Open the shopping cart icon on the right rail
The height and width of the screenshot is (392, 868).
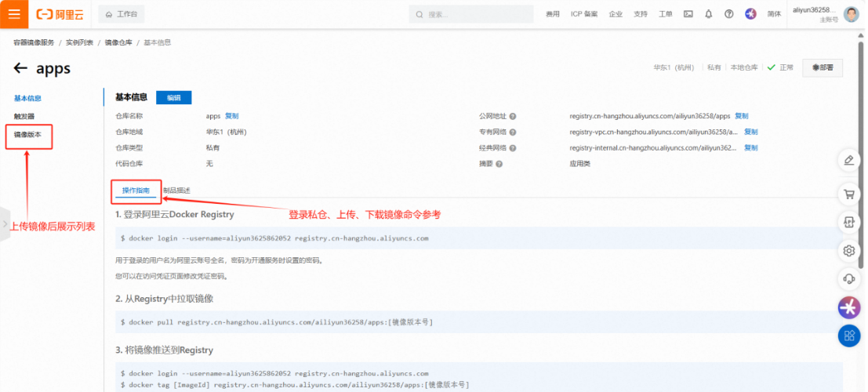pyautogui.click(x=848, y=194)
